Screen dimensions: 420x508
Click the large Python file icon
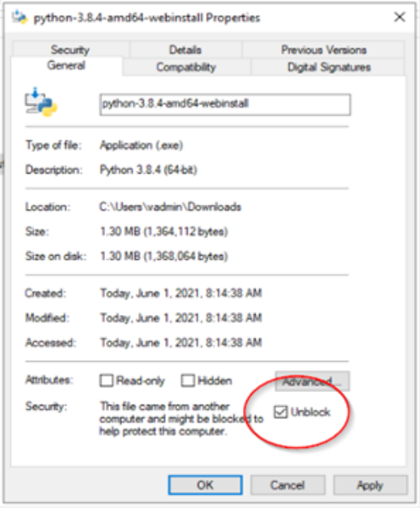[x=41, y=102]
